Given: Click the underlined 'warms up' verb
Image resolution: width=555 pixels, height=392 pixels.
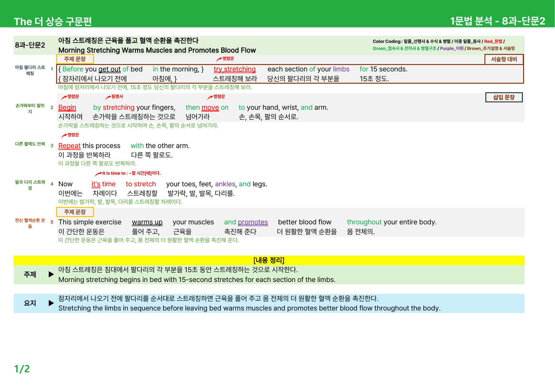Looking at the screenshot, I should pos(147,222).
